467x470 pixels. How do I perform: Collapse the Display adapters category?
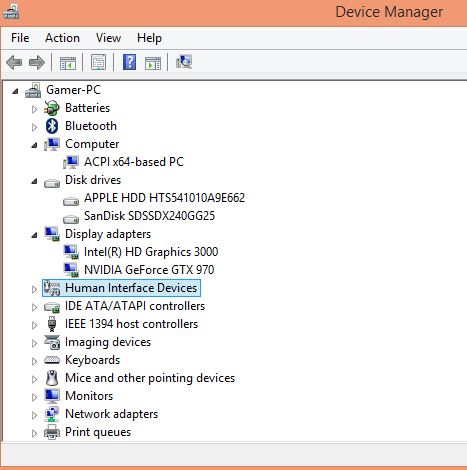(x=34, y=235)
